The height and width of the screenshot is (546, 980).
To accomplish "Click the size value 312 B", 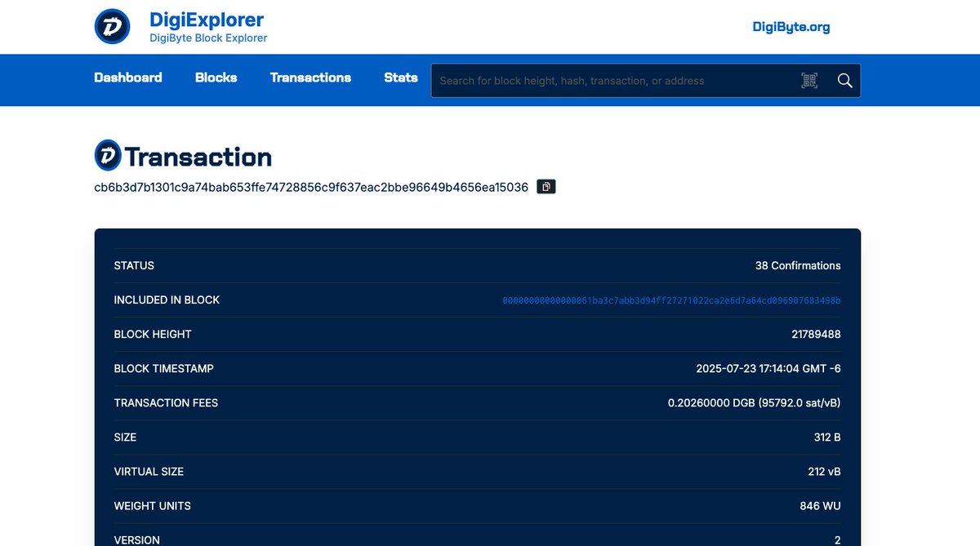I will 827,437.
